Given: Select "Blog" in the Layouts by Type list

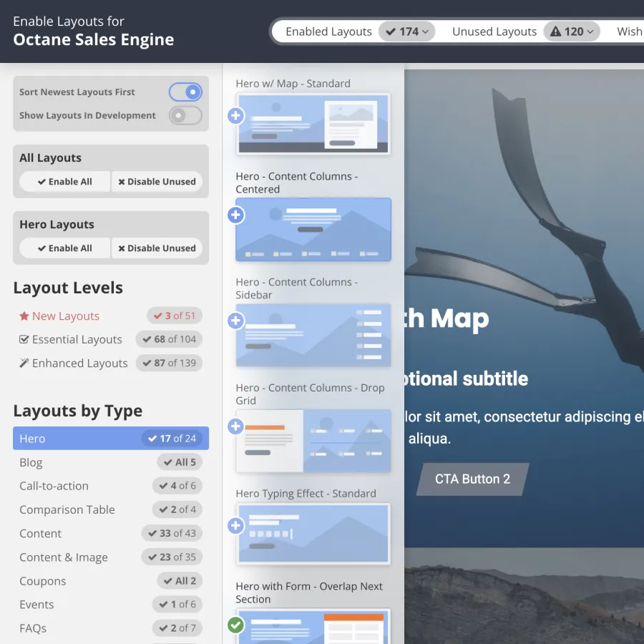Looking at the screenshot, I should pyautogui.click(x=72, y=462).
